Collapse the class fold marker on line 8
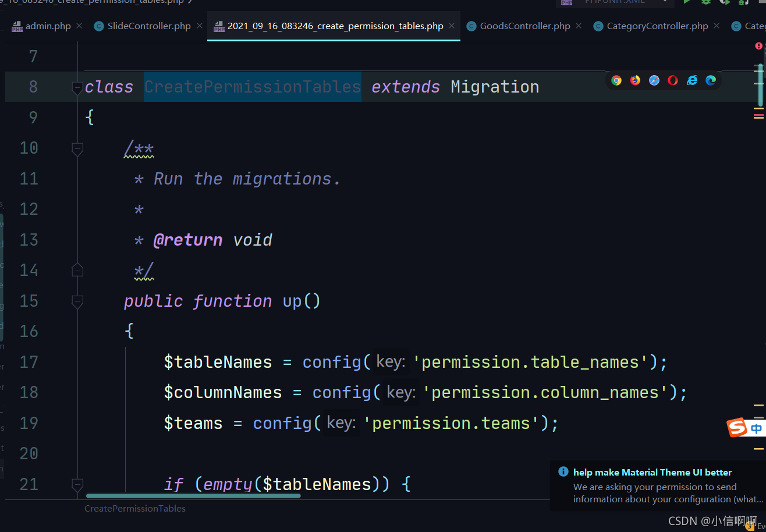Screen dimensions: 766x532 pos(77,87)
